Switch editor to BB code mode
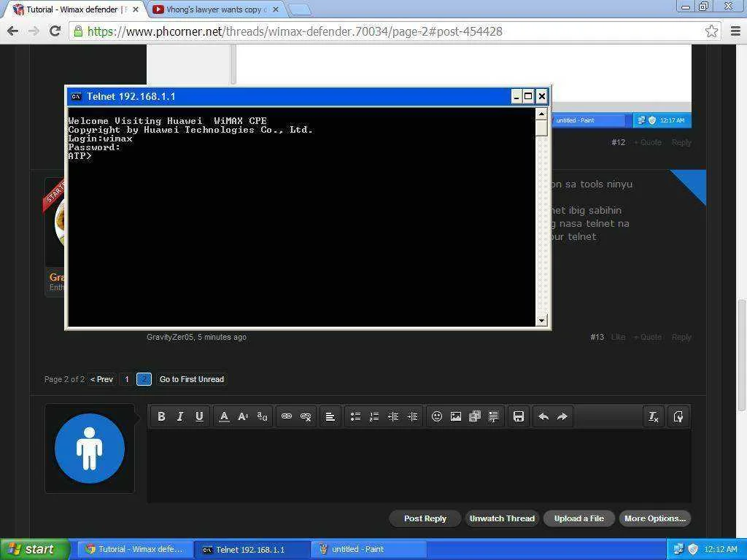 (678, 416)
